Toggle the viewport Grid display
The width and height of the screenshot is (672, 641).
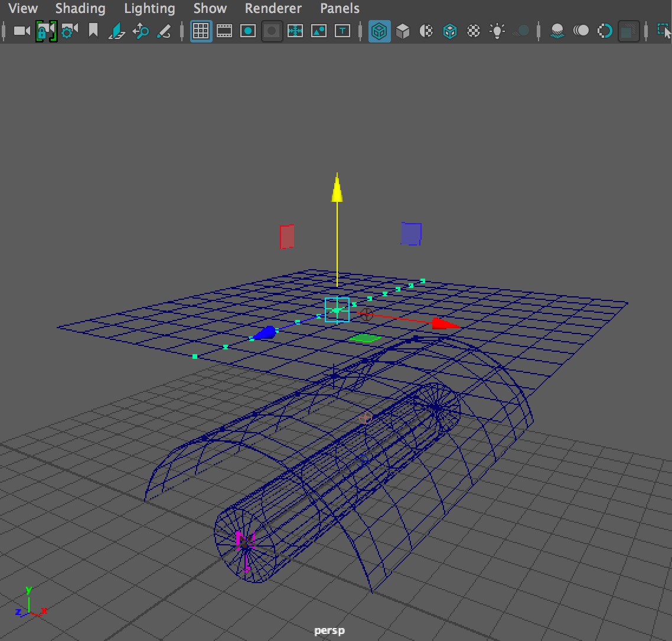201,31
